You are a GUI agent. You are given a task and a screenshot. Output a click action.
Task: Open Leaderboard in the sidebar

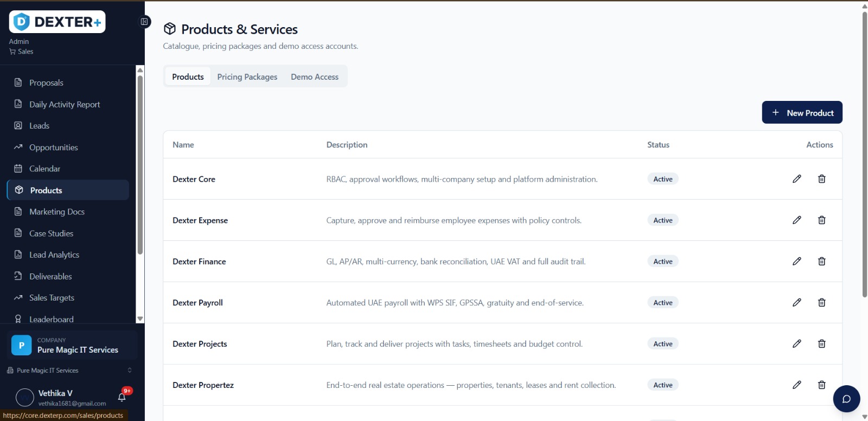[68, 319]
